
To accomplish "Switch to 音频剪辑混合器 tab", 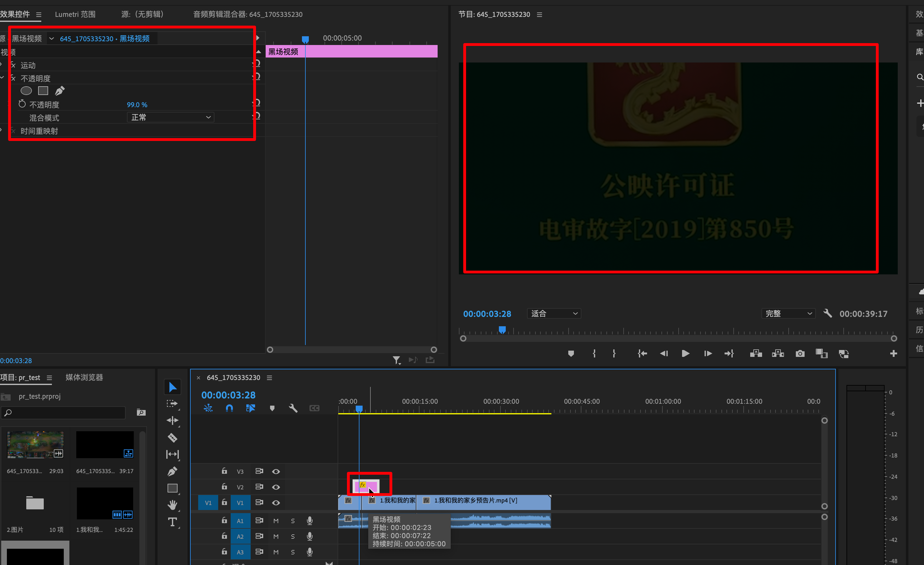I will pos(248,14).
